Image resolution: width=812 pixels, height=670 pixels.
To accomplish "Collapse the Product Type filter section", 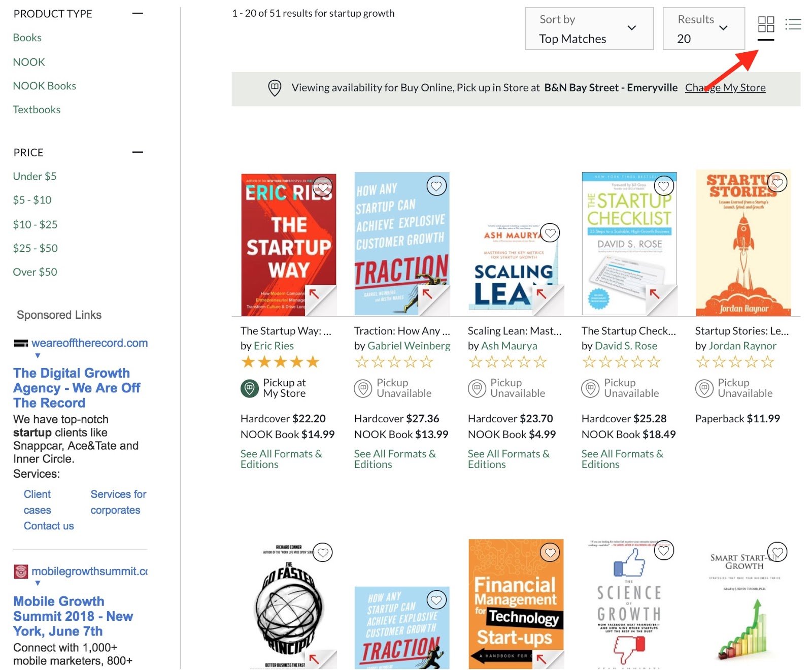I will click(x=138, y=14).
